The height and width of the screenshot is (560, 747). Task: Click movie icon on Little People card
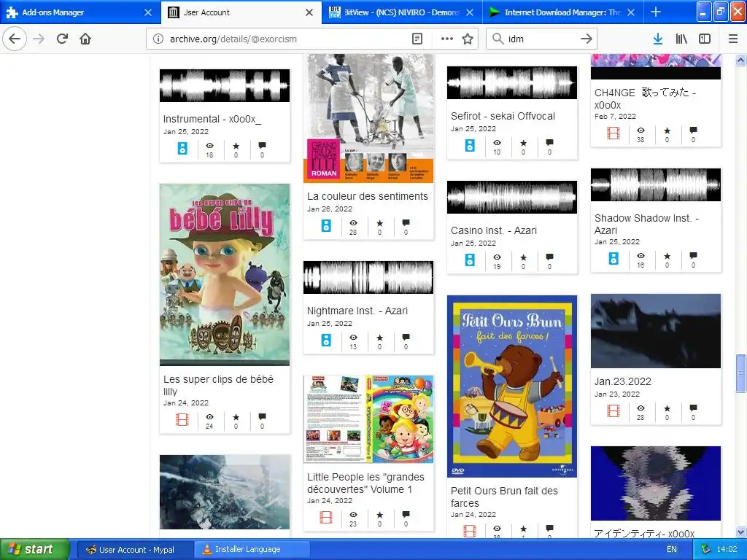tap(326, 517)
